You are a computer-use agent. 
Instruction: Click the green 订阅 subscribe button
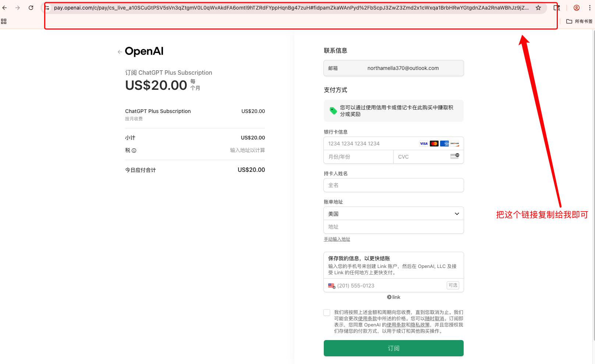tap(394, 348)
